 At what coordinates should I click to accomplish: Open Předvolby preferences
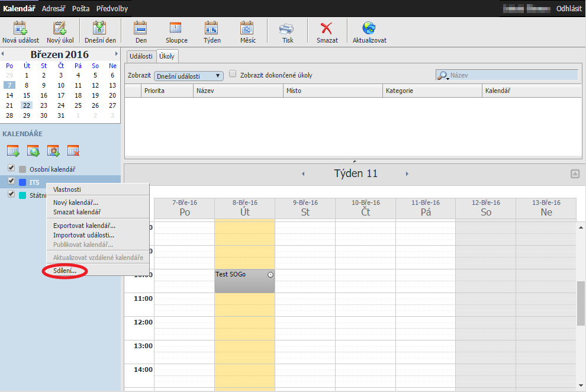pyautogui.click(x=112, y=8)
